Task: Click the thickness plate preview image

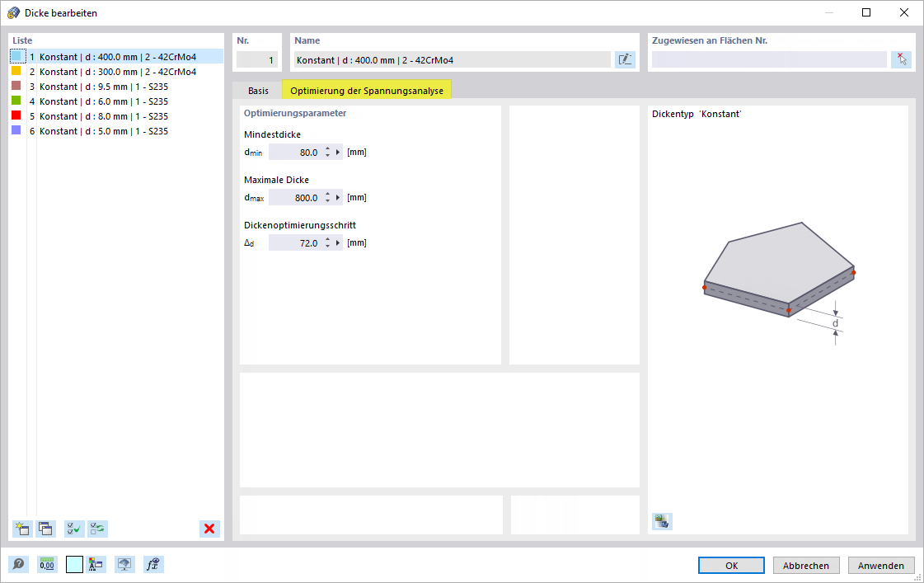Action: click(779, 282)
